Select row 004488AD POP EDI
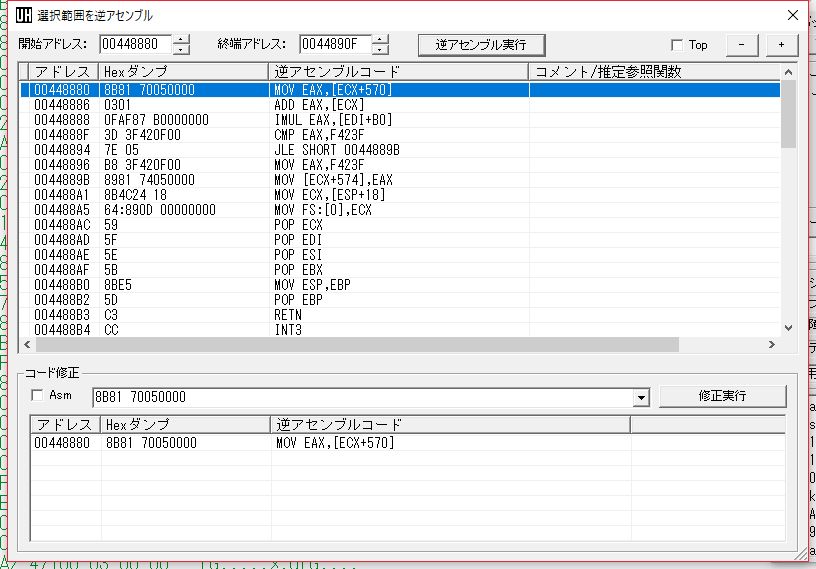This screenshot has height=569, width=816. (400, 240)
